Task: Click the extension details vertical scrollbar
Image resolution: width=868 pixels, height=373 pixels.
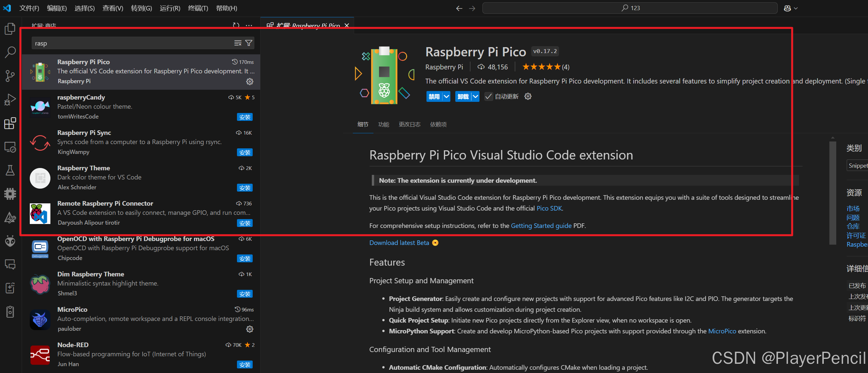Action: [x=832, y=192]
